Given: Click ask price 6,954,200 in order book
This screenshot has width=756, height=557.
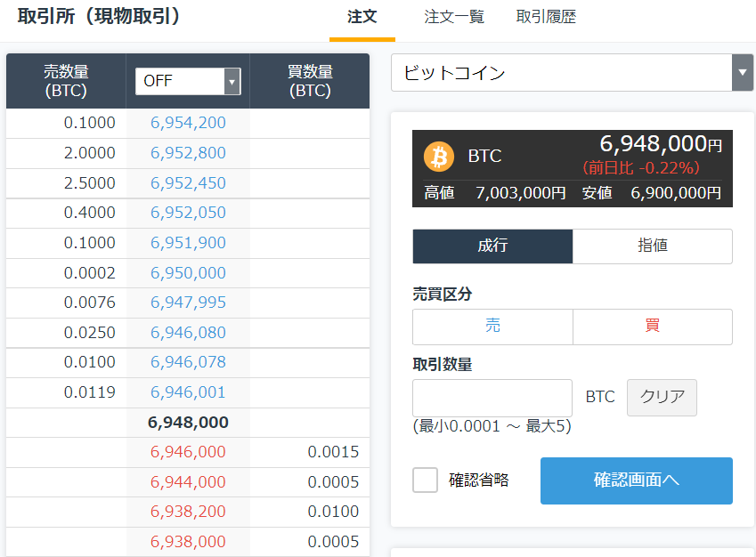Looking at the screenshot, I should 188,123.
